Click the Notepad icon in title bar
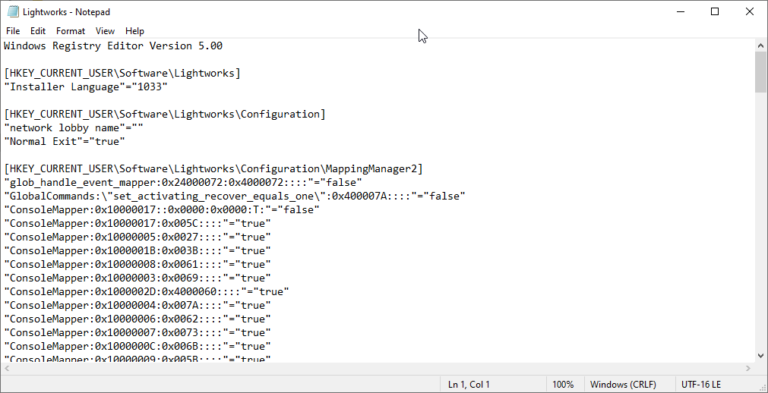 [13, 12]
